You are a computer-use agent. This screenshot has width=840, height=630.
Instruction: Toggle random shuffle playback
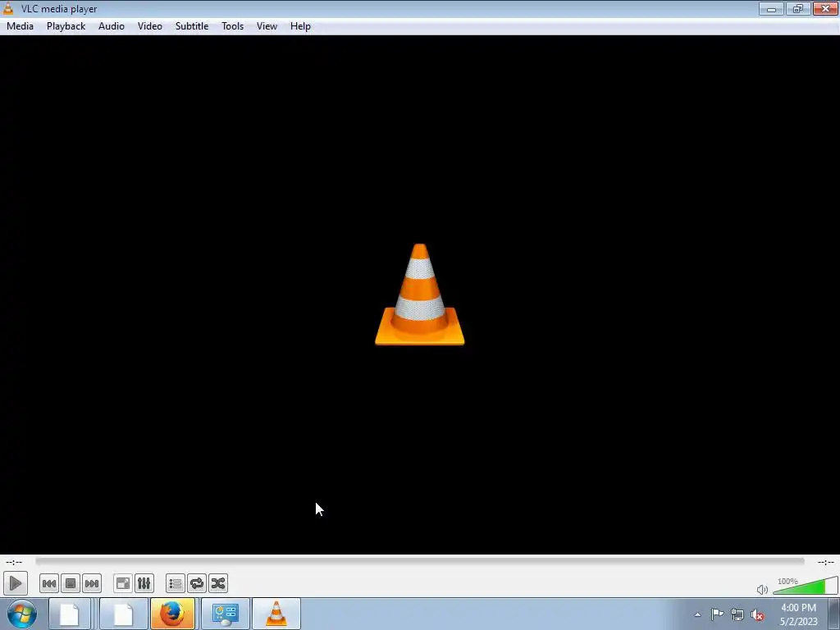coord(218,583)
